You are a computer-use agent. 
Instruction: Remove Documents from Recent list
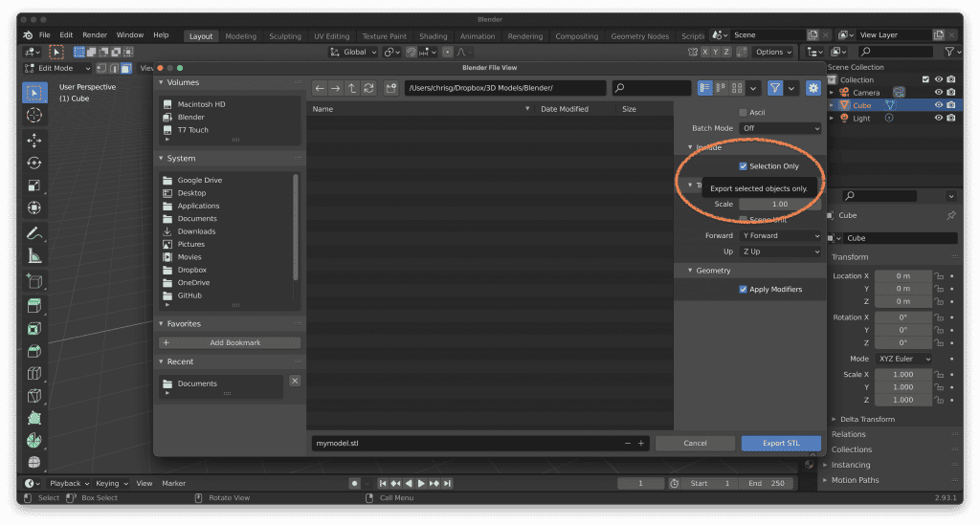tap(295, 381)
